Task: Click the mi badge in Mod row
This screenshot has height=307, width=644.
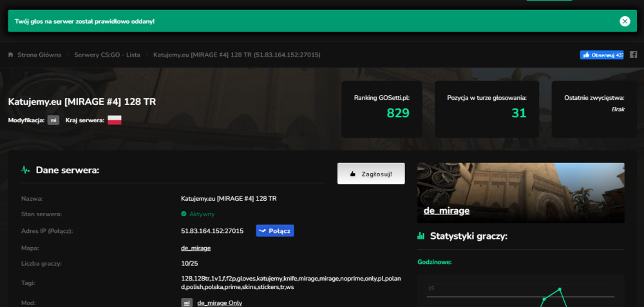Action: pyautogui.click(x=187, y=303)
